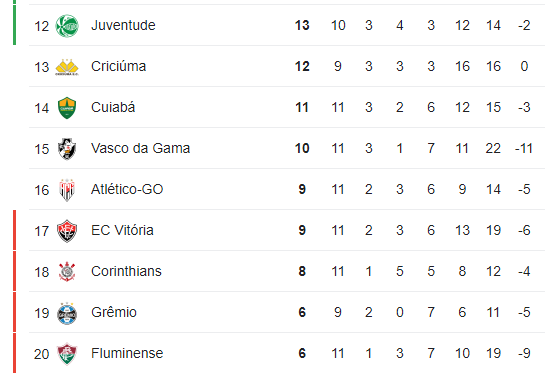Open the Juventude team link

[123, 25]
